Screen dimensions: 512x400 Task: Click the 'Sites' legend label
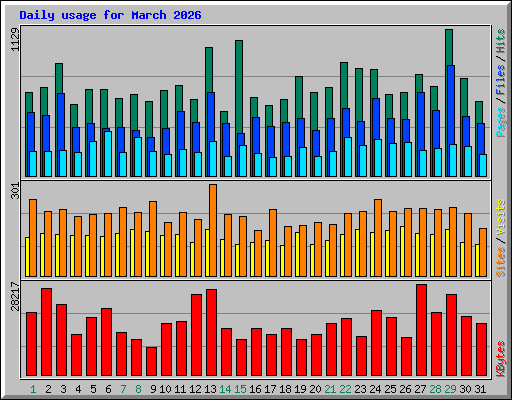pyautogui.click(x=500, y=262)
